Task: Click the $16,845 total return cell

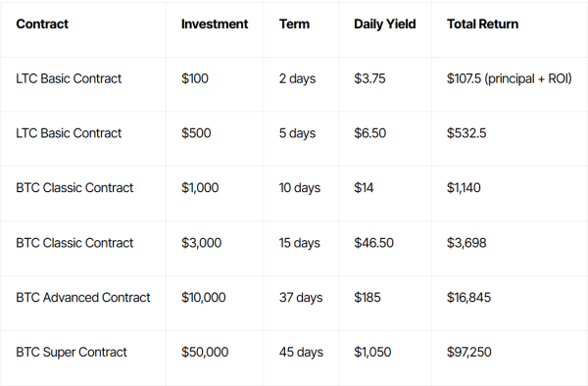Action: pyautogui.click(x=468, y=298)
